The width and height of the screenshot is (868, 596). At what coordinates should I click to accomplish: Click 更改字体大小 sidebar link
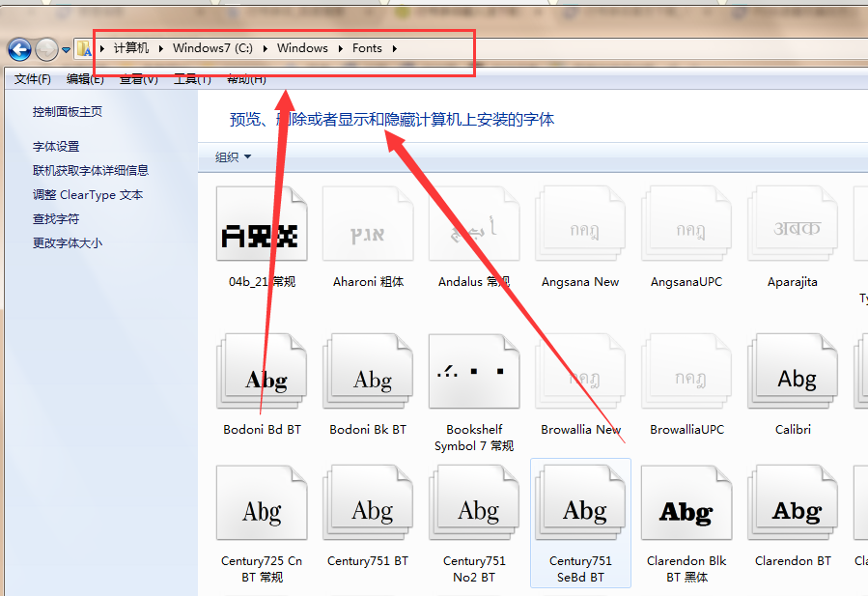pos(67,243)
